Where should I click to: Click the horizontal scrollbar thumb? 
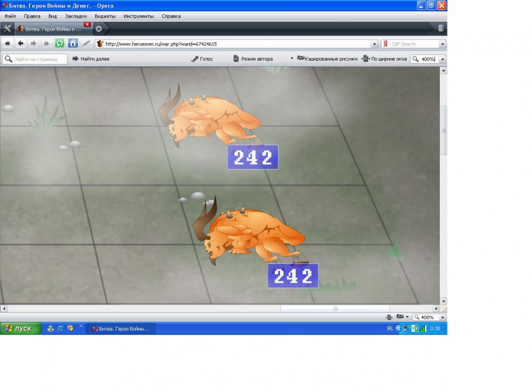[335, 308]
